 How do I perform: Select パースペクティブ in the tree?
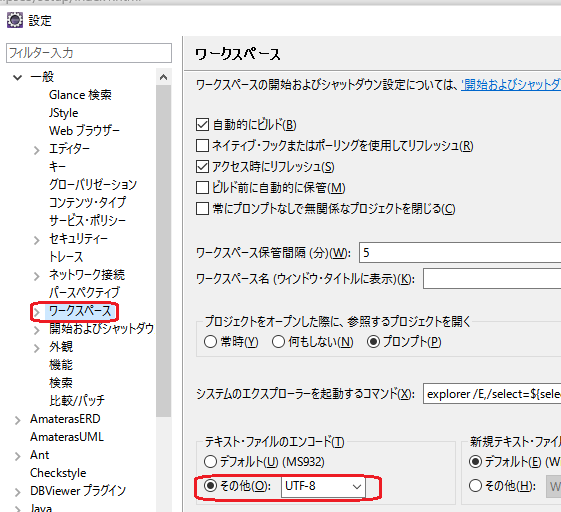tap(84, 293)
